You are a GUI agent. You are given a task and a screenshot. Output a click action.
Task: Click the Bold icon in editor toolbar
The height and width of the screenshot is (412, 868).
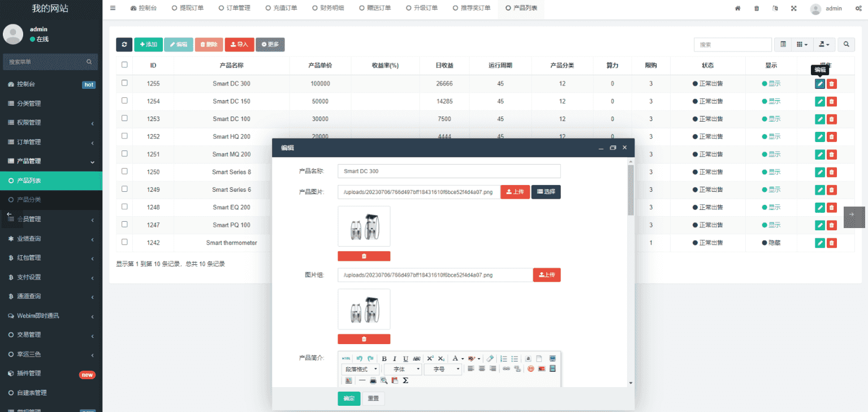point(385,359)
